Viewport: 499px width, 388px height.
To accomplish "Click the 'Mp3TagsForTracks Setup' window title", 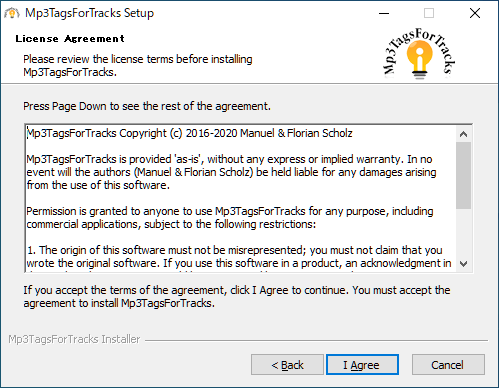I will pos(90,13).
